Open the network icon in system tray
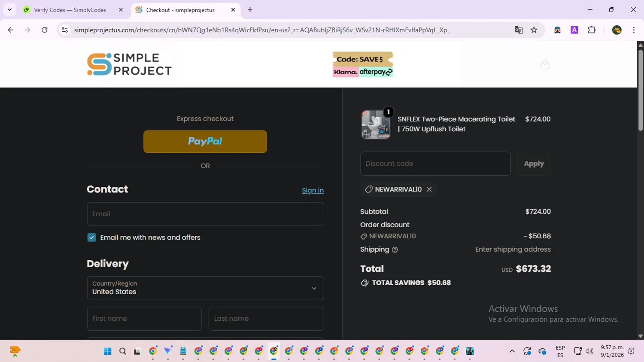Screen dimensions: 644x362 (578, 351)
